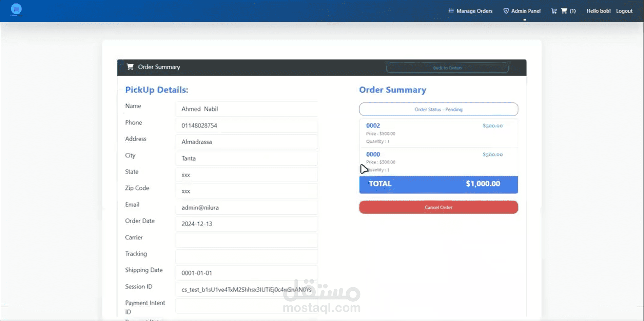Click the shield icon beside Admin Panel
The width and height of the screenshot is (644, 321).
pos(506,11)
